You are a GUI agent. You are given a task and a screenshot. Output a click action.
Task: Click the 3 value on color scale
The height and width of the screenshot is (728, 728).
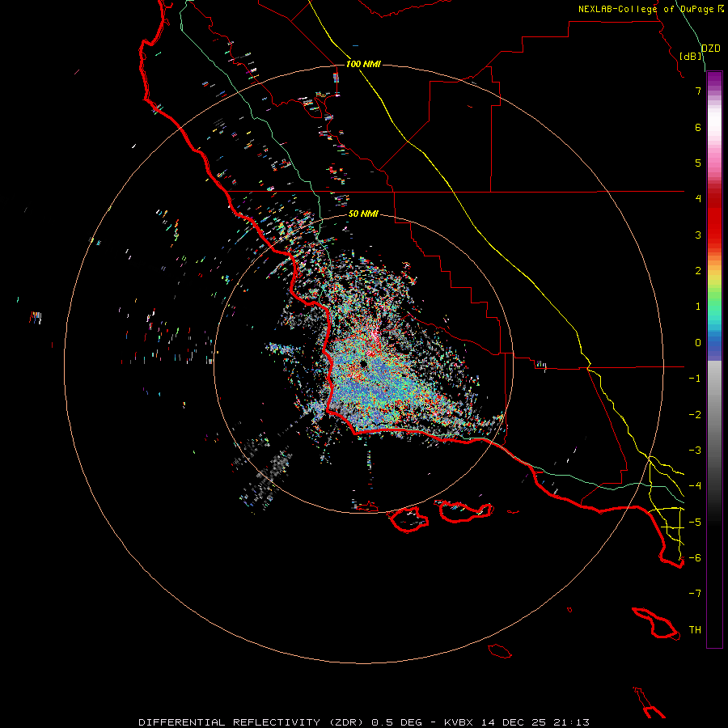click(x=698, y=235)
